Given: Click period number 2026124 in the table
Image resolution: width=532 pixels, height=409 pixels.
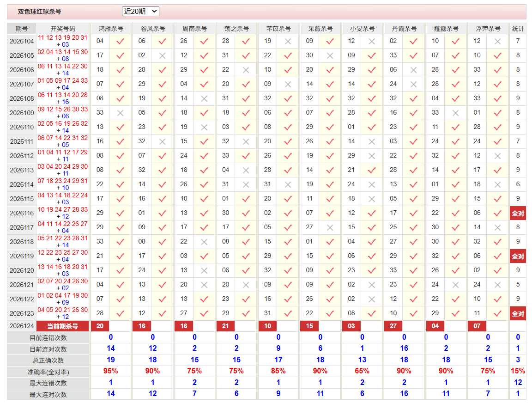Looking at the screenshot, I should (x=22, y=326).
